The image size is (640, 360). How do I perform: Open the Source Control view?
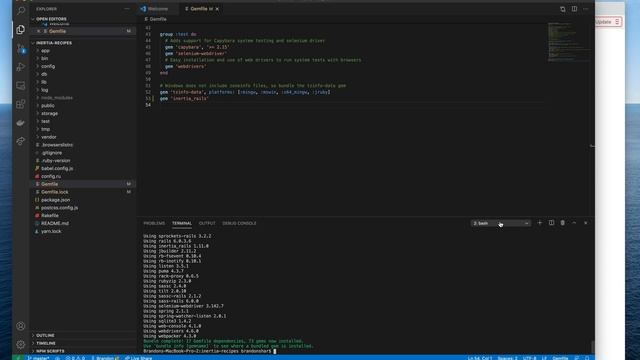(x=21, y=49)
